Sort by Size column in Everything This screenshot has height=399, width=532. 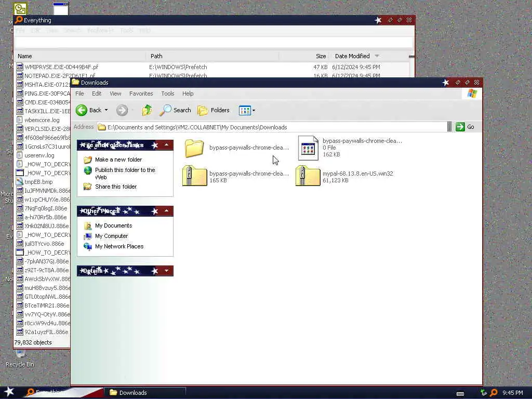(304, 56)
